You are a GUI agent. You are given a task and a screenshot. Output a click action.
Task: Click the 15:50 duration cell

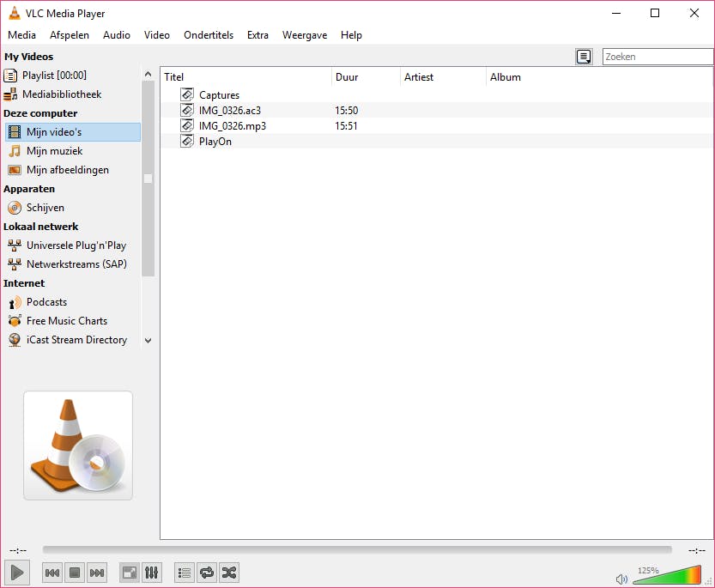(x=347, y=111)
